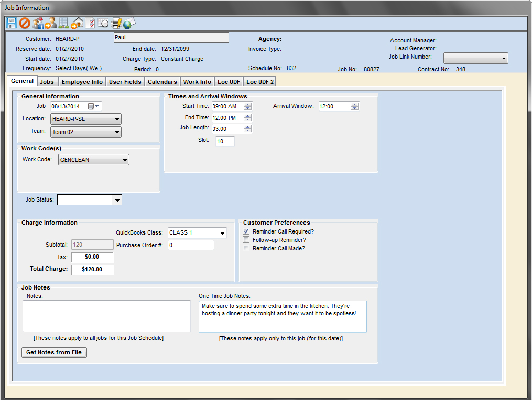Toggle Reminder Call Required checkbox
The image size is (532, 400).
pyautogui.click(x=246, y=231)
